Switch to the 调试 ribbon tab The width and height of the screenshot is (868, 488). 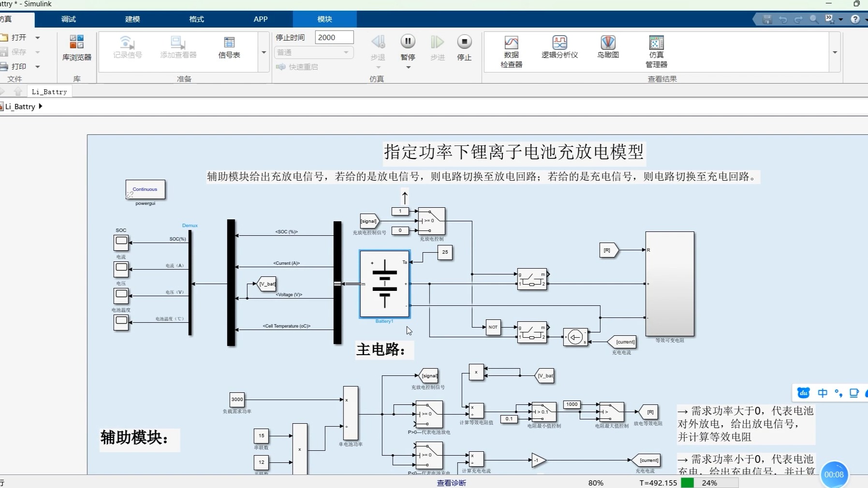[68, 19]
